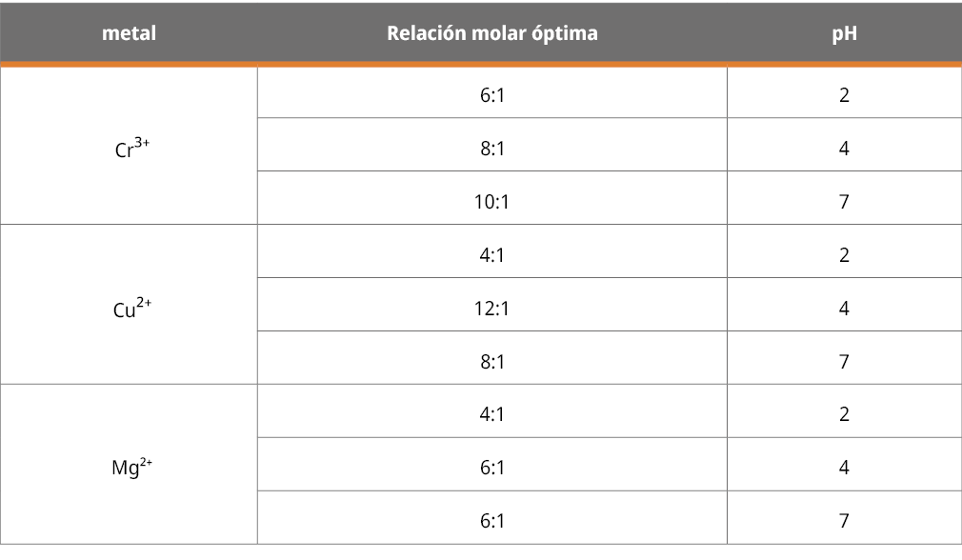Screen dimensions: 962x560
Task: Select Mg²⁺ 6:1 ratio at pH 4
Action: pyautogui.click(x=492, y=468)
